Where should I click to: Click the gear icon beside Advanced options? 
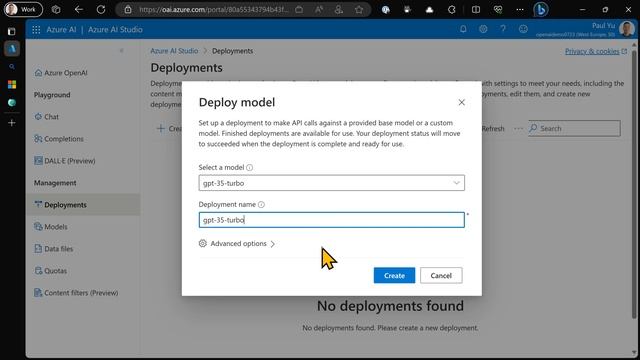(x=202, y=243)
